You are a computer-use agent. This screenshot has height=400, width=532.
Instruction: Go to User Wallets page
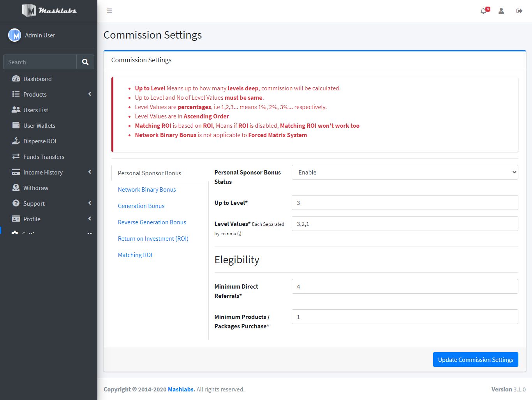click(39, 125)
